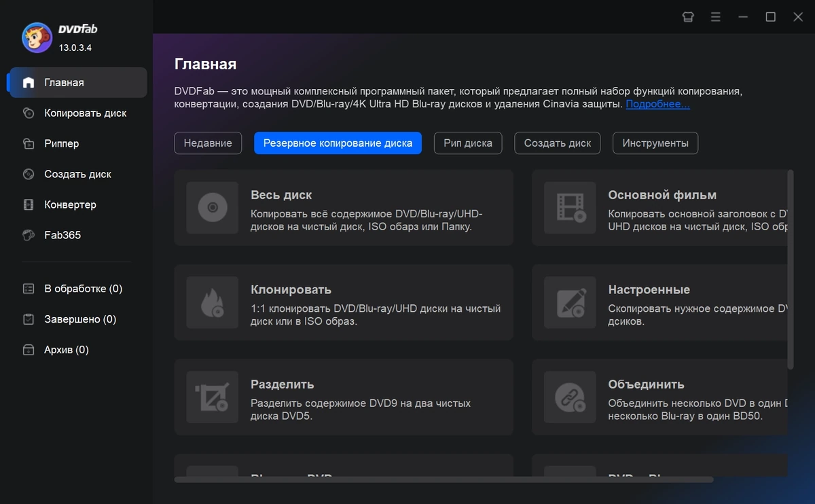Select the Клонировать mode title
Screen dimensions: 815x504
tap(291, 290)
